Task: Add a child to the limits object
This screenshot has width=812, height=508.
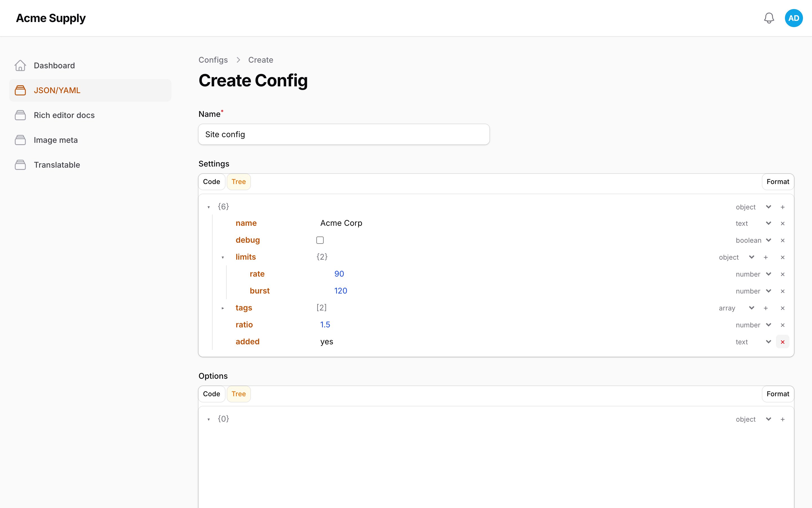Action: click(766, 257)
